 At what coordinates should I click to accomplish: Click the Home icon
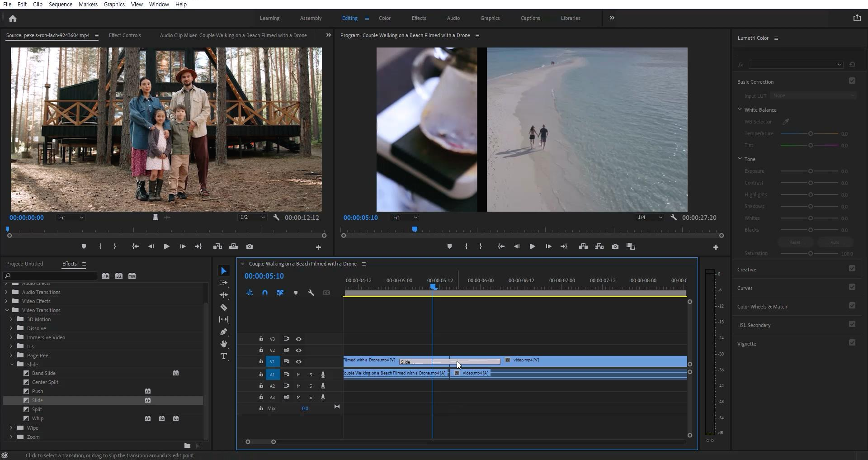pos(13,19)
